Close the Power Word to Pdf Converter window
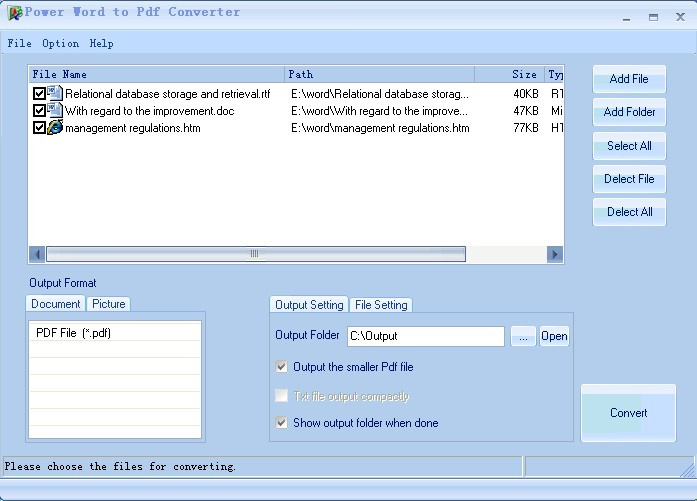697x501 pixels. (x=680, y=17)
